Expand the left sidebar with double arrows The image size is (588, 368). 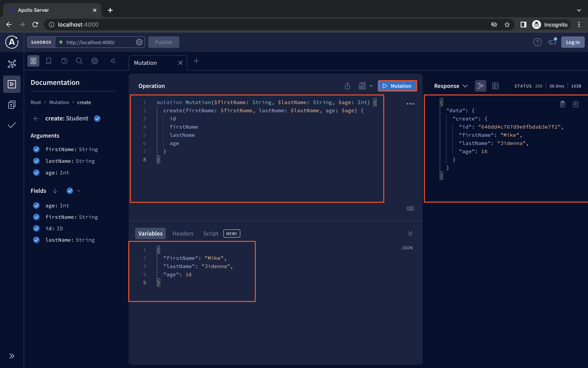point(12,356)
